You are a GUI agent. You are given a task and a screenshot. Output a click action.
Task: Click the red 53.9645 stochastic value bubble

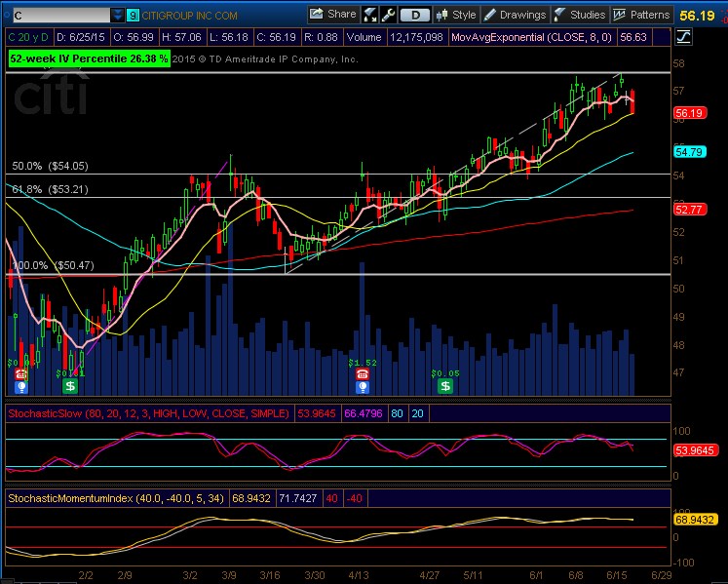click(x=696, y=450)
